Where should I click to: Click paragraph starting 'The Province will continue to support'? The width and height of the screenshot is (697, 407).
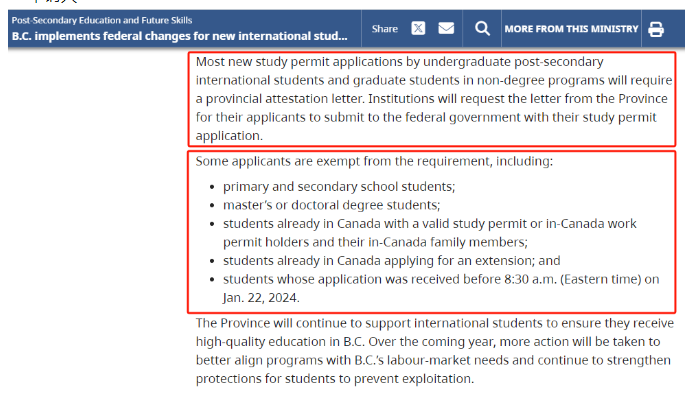pyautogui.click(x=435, y=351)
